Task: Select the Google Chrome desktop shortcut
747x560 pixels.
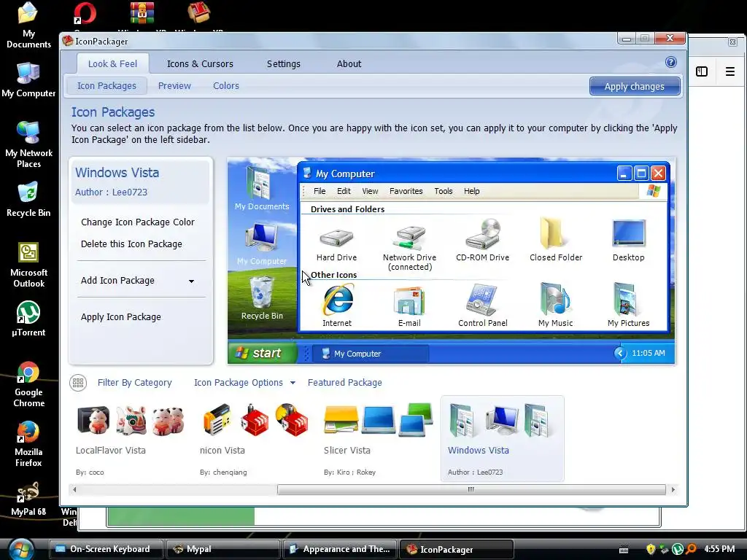Action: click(28, 385)
